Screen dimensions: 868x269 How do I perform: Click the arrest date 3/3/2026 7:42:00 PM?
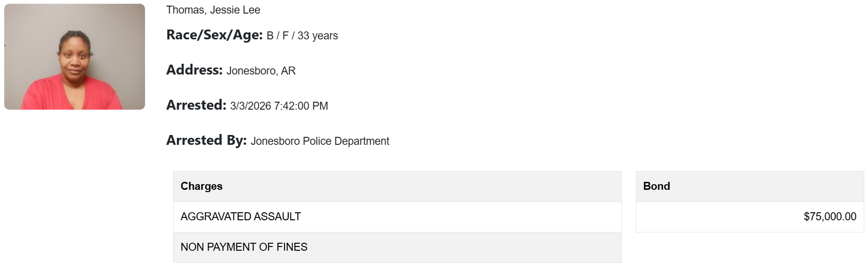point(279,106)
